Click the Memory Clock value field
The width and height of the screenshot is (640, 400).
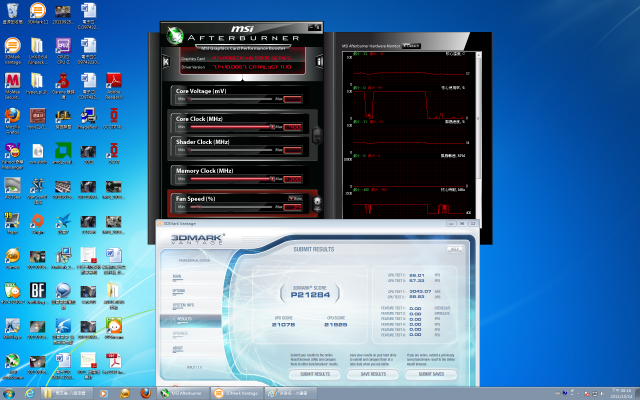coord(293,179)
